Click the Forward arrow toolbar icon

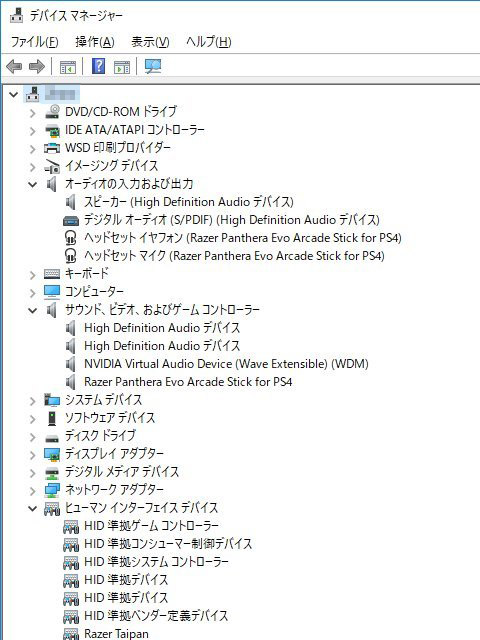[x=37, y=66]
